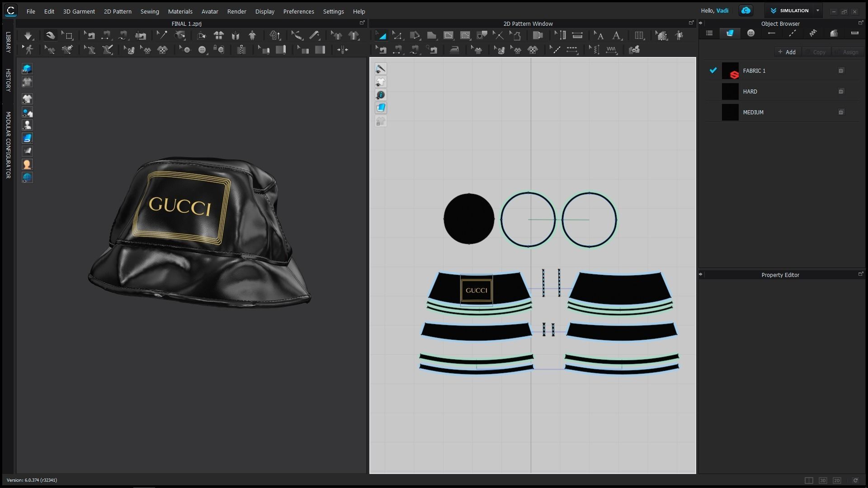This screenshot has height=488, width=868.
Task: Click the MEDIUM fabric black swatch
Action: 730,113
